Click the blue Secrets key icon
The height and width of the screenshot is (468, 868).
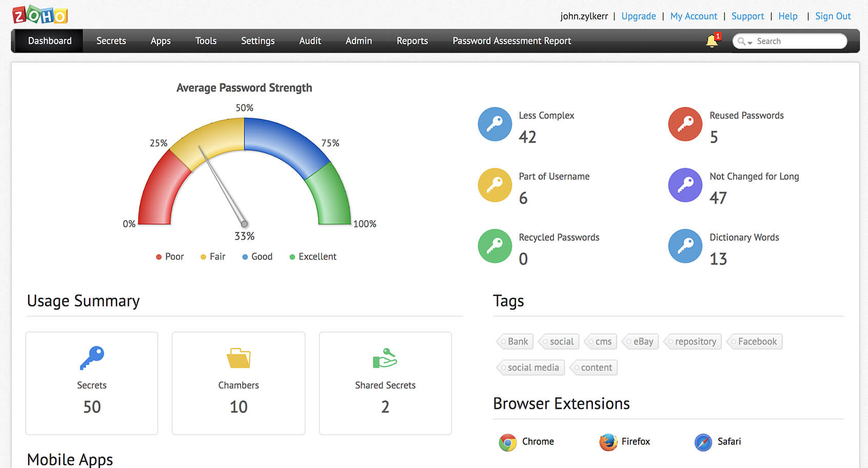pyautogui.click(x=92, y=358)
